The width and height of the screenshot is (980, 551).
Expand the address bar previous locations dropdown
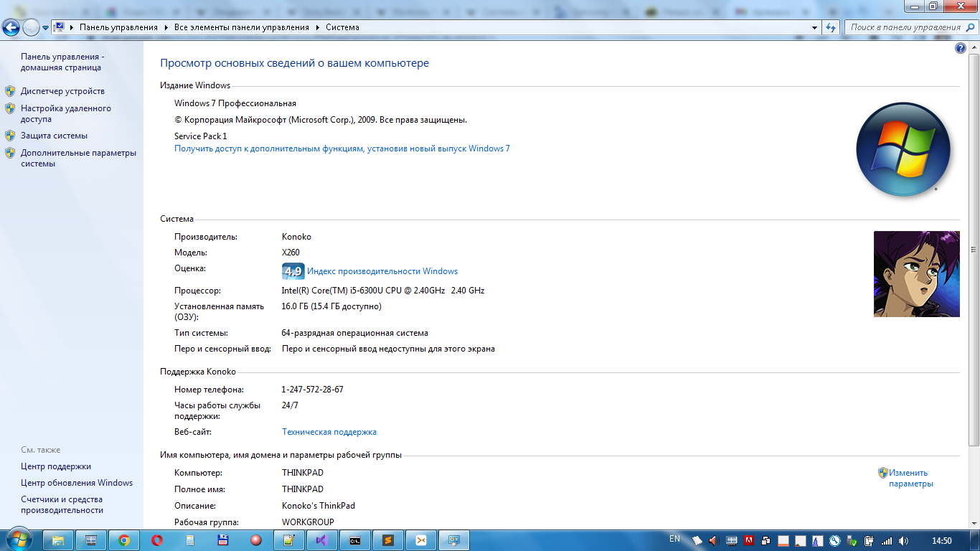tap(814, 27)
